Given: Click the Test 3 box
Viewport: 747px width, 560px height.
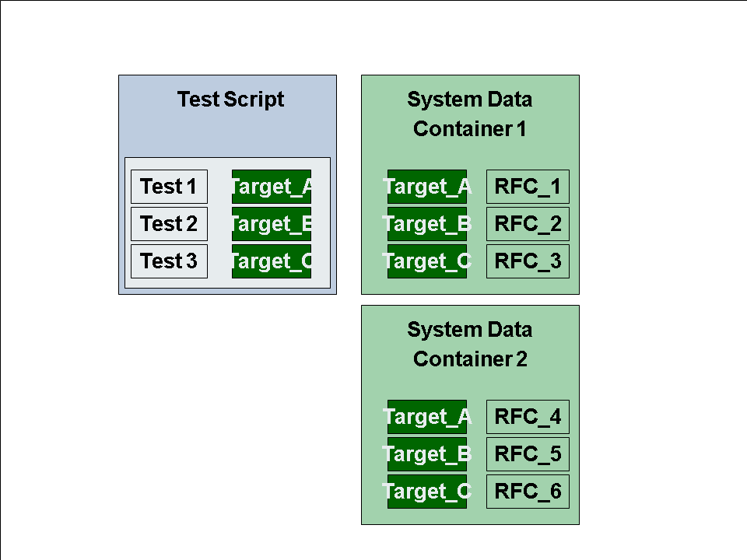Looking at the screenshot, I should coord(169,261).
